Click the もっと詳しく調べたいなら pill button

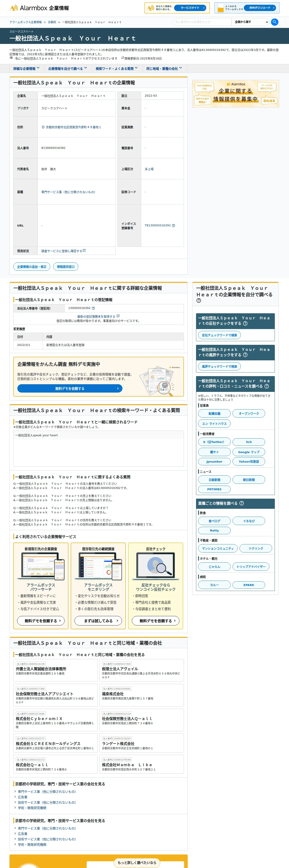137,863
